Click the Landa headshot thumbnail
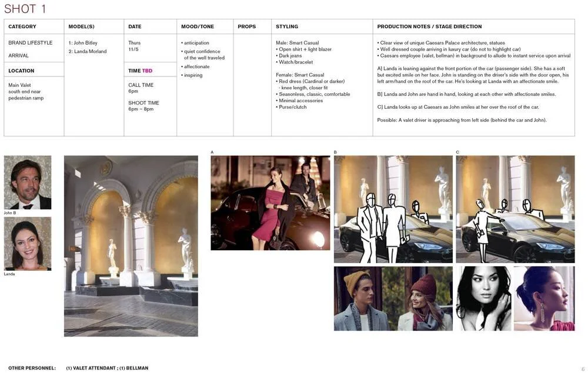This screenshot has height=373, width=588. pyautogui.click(x=28, y=243)
